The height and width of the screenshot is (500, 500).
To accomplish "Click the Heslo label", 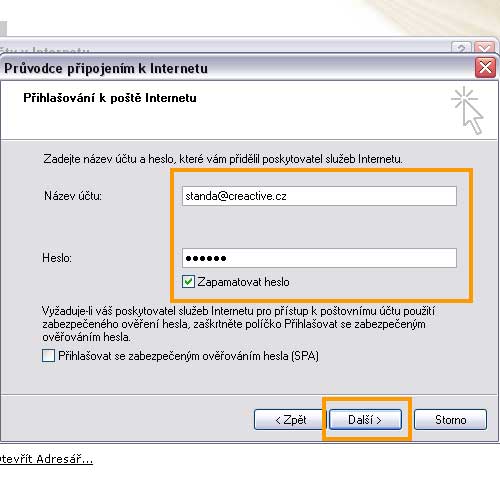I will [x=57, y=258].
